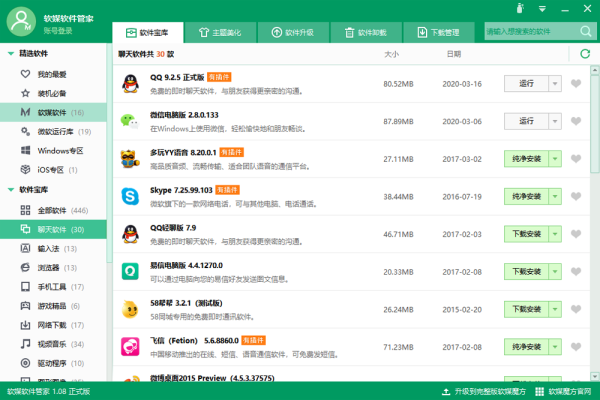Screen dimensions: 600x400
Task: Collapse the 软件宝库 sidebar group
Action: pos(11,190)
